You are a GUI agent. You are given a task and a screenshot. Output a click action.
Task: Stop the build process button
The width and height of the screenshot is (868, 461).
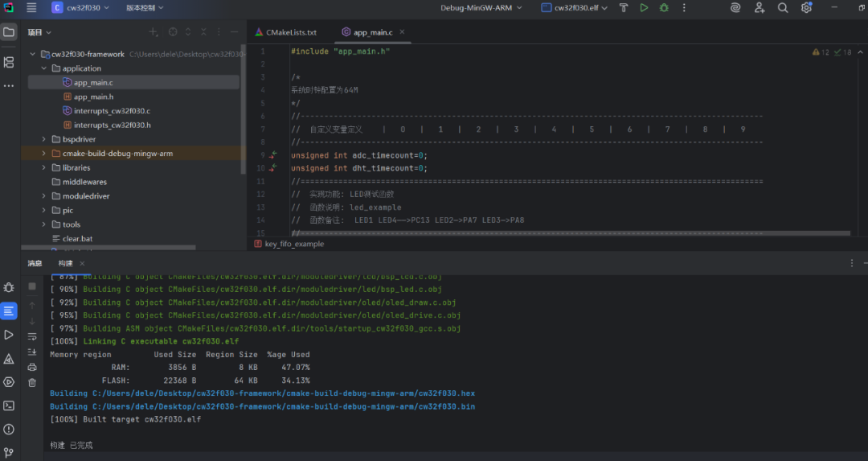[32, 286]
